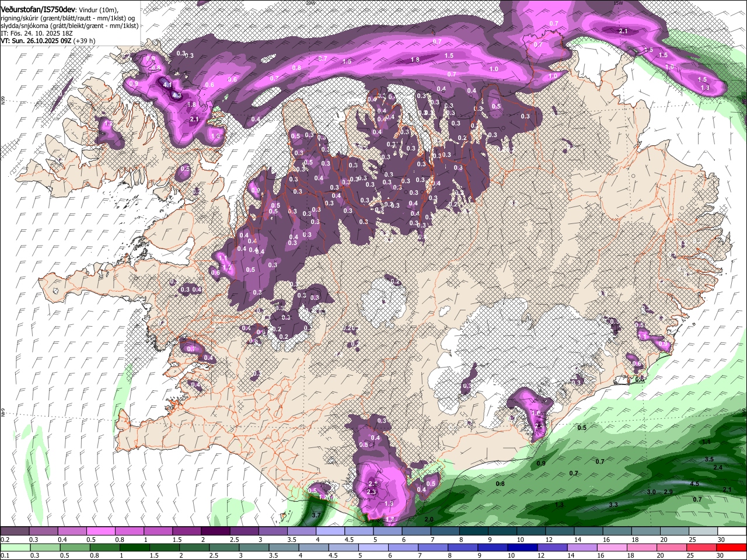
Task: Pick bottom-row green swatch between 0.5 and 0.8
Action: click(x=74, y=547)
